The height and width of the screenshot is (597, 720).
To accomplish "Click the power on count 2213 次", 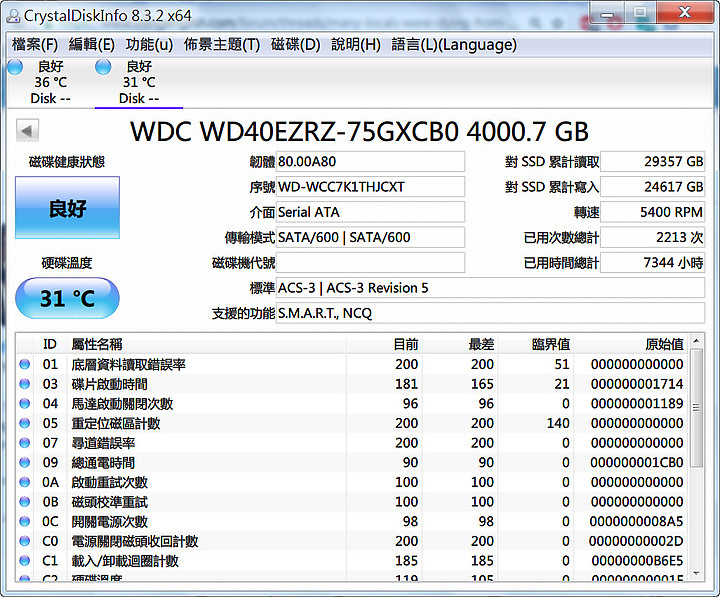I will point(652,237).
